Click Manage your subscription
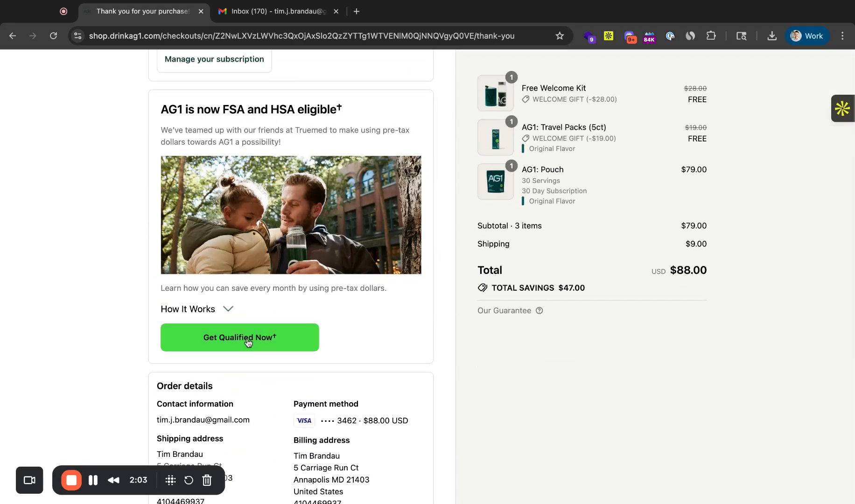855x504 pixels. pyautogui.click(x=214, y=59)
